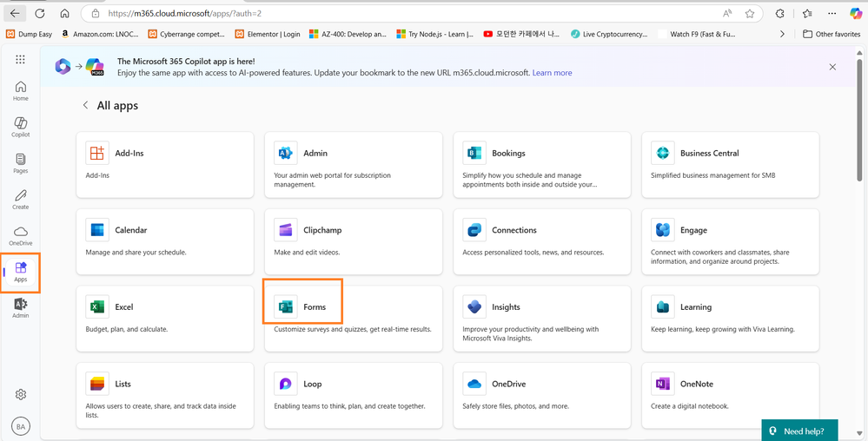Open the browser extensions menu

coord(780,13)
